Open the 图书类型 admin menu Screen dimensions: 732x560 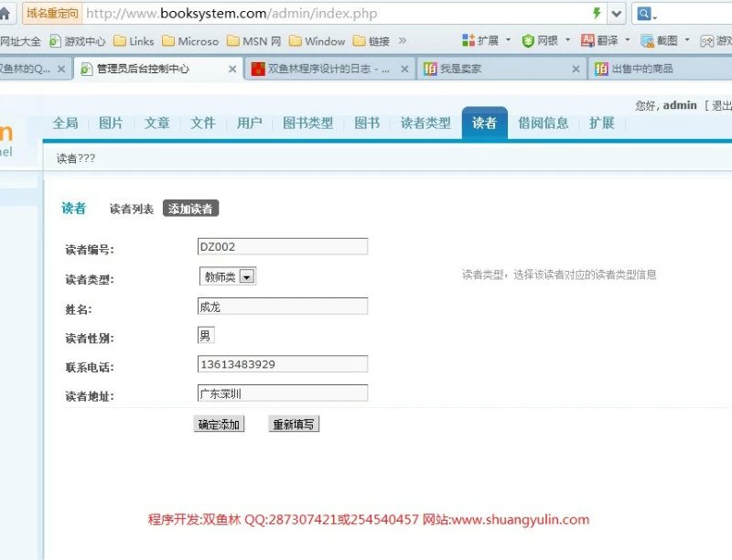pyautogui.click(x=308, y=124)
